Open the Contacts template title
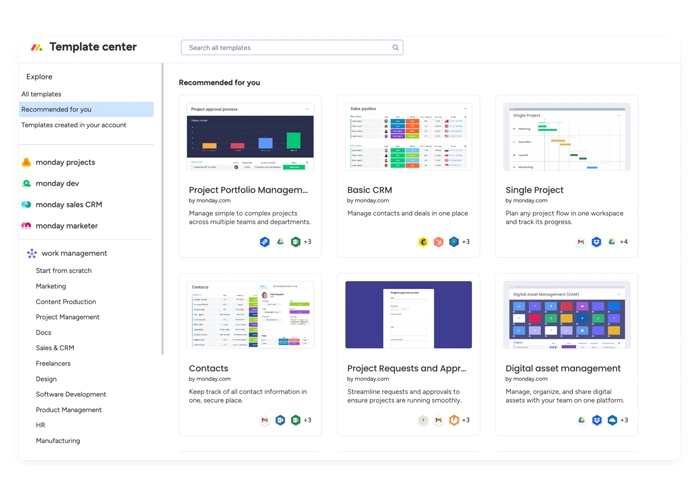Viewport: 700px width, 497px height. pyautogui.click(x=208, y=368)
